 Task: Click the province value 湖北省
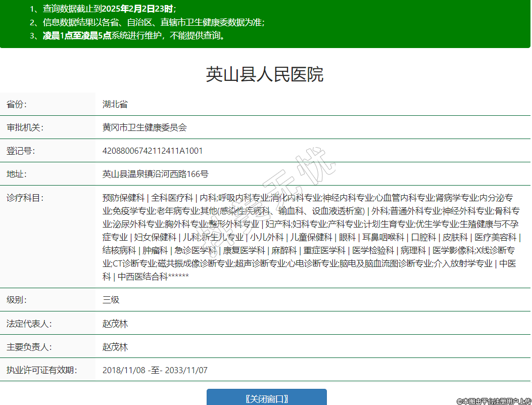pyautogui.click(x=115, y=104)
